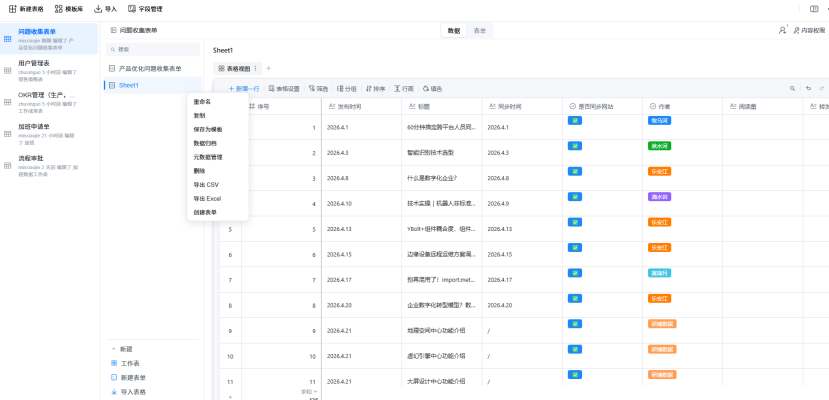Click the 分组 group tool
829x400 pixels.
click(347, 89)
